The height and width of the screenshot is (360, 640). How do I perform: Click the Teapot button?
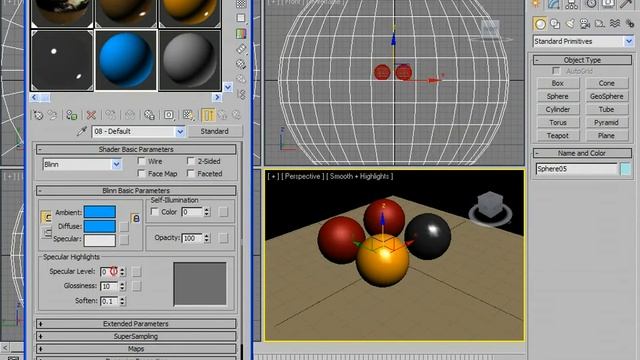pyautogui.click(x=558, y=136)
